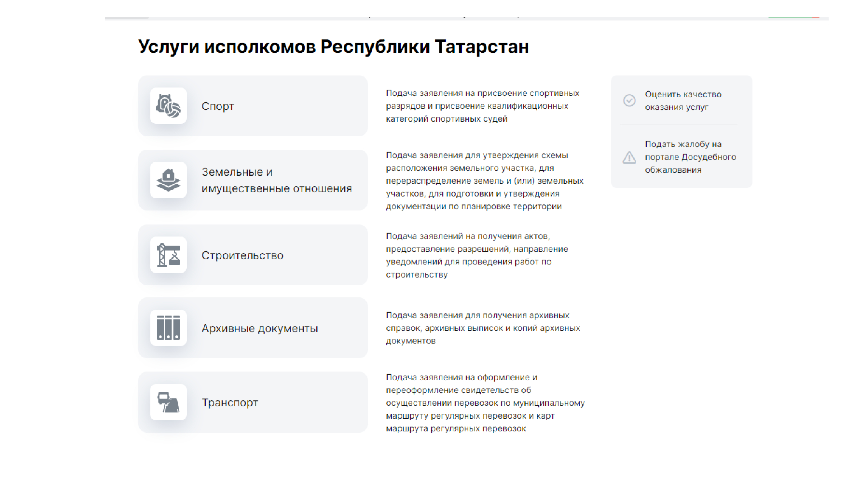Click Подать жалобу на портале link

[690, 157]
